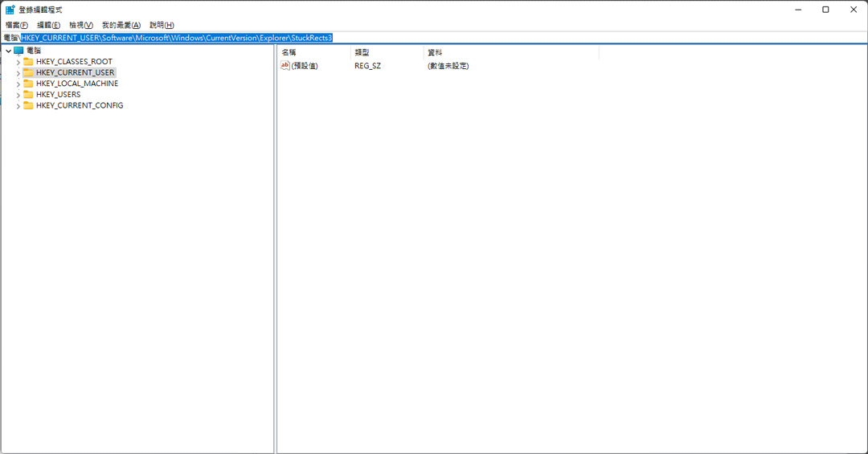Click the computer icon at tree root
868x454 pixels.
click(18, 51)
